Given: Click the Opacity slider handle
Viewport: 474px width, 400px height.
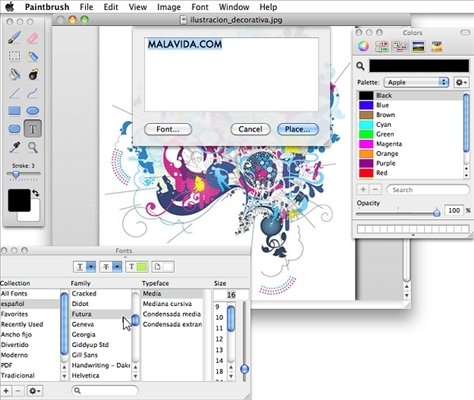Looking at the screenshot, I should tap(436, 212).
